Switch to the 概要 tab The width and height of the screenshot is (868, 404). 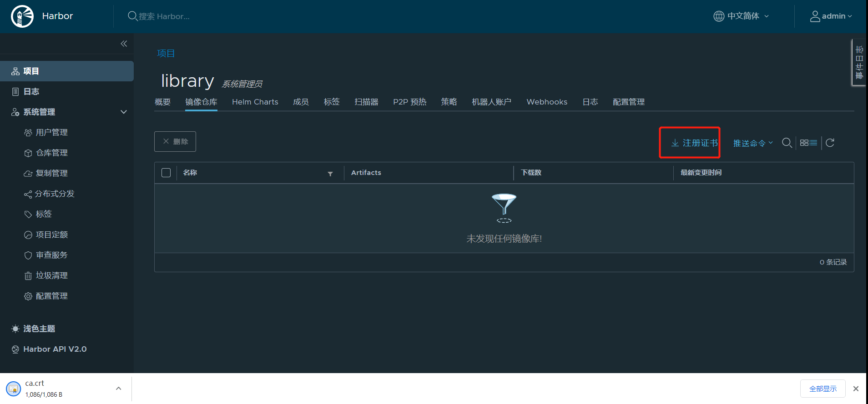[162, 102]
